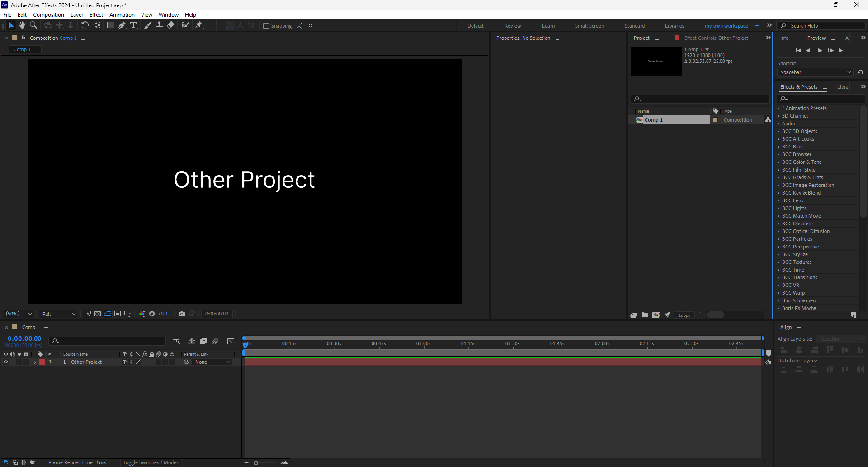Viewport: 868px width, 467px height.
Task: Create a new composition from the Project panel
Action: [x=656, y=315]
